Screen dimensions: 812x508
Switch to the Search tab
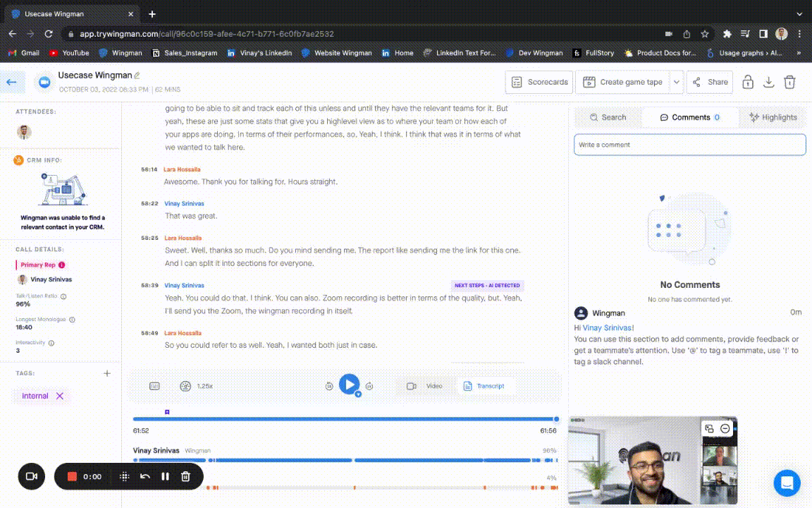(x=608, y=117)
